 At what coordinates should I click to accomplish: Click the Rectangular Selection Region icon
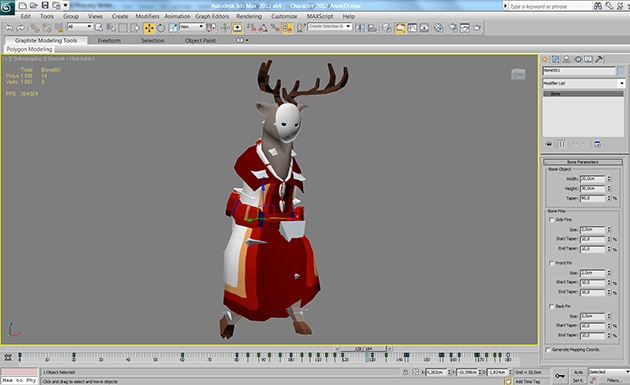123,28
